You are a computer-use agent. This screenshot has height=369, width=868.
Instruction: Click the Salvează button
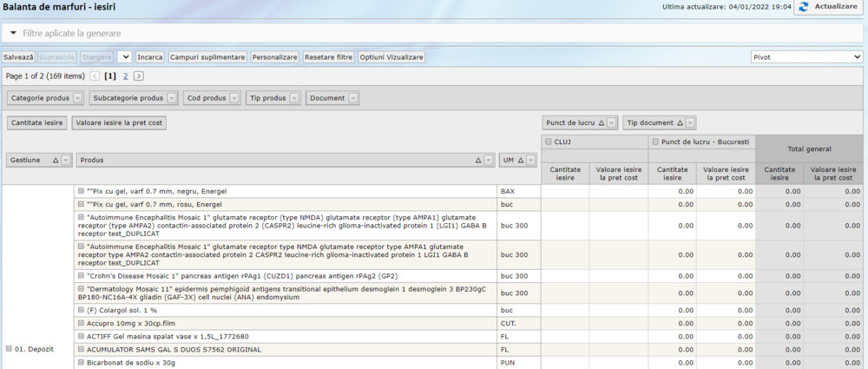pos(18,56)
